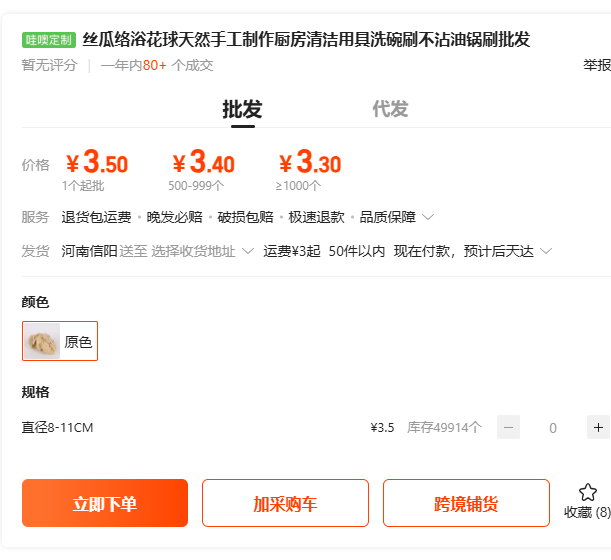Switch to the 批发 tab
This screenshot has width=611, height=560.
242,109
